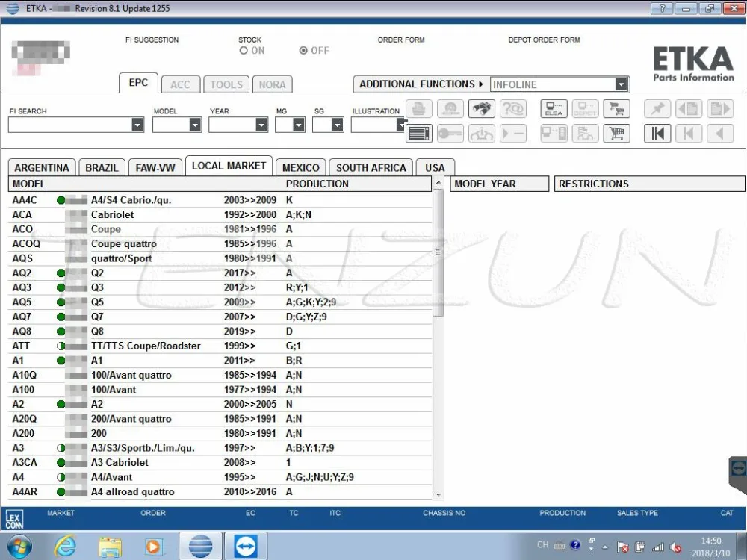Switch to the EPC tab
This screenshot has height=560, width=747.
139,82
